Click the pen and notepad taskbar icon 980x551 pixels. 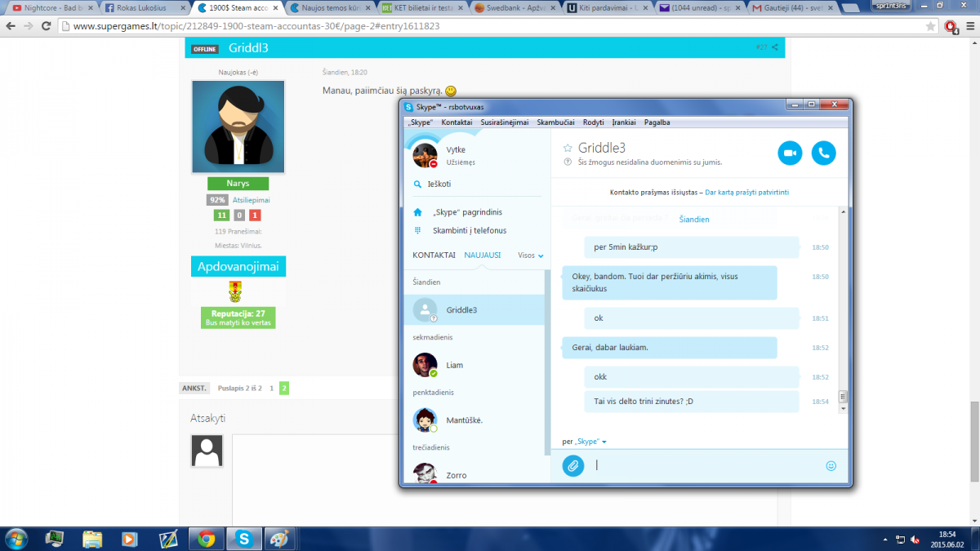[x=168, y=539]
